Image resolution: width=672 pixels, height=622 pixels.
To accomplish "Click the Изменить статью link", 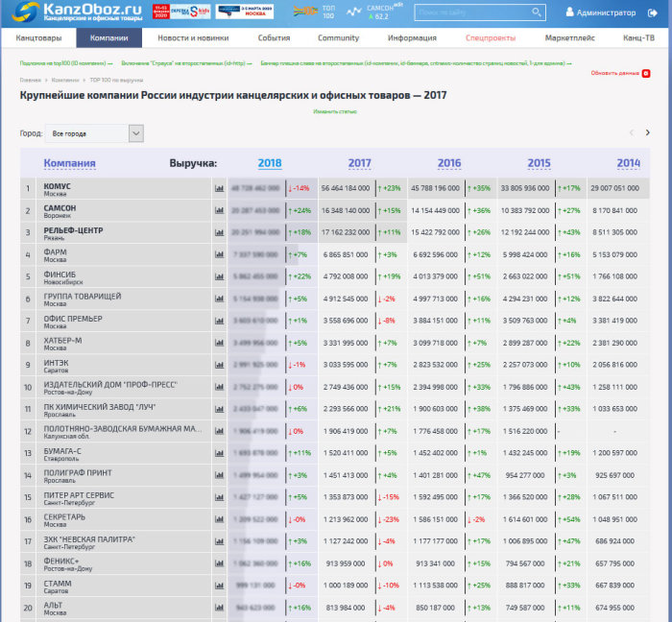I will coord(335,111).
